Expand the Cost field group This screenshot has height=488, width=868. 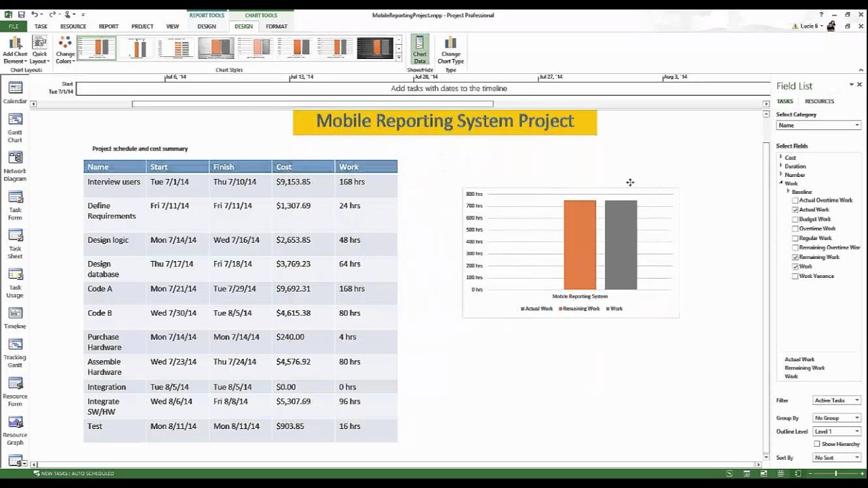coord(781,157)
